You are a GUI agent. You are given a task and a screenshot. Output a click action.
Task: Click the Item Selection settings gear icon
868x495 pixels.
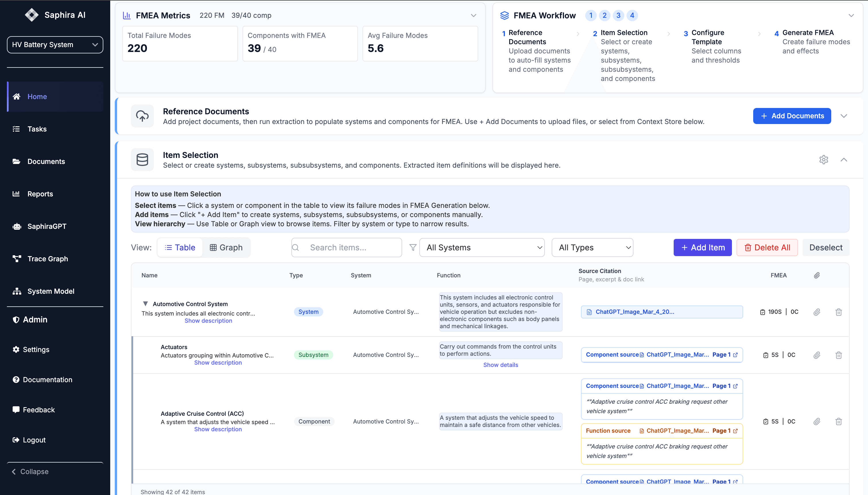[x=823, y=159]
